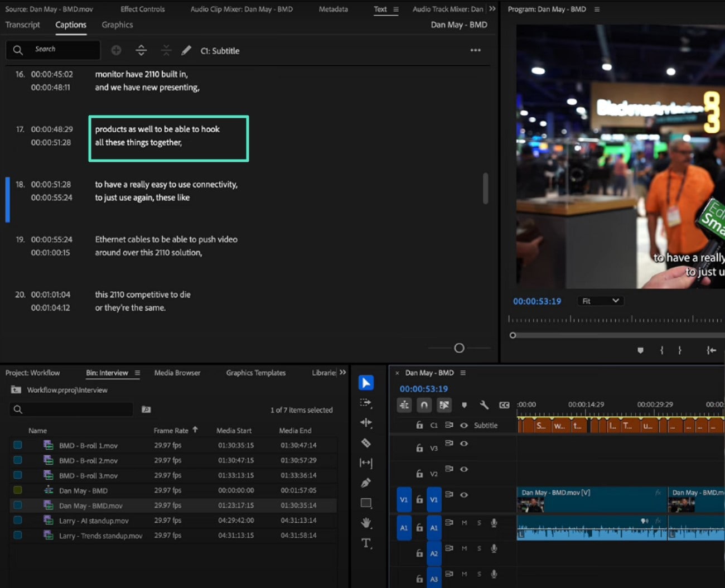725x588 pixels.
Task: Switch to the Transcript tab
Action: pos(23,25)
